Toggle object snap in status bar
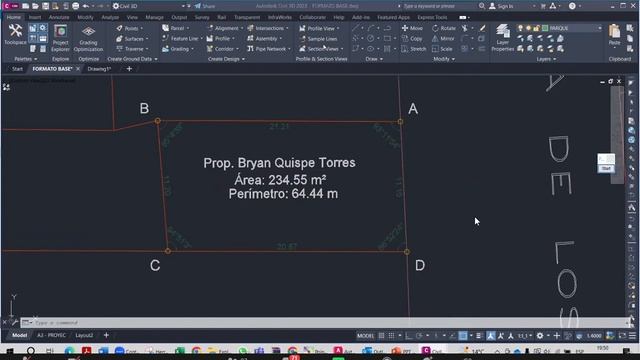Screen dimensions: 640x360 pyautogui.click(x=463, y=336)
